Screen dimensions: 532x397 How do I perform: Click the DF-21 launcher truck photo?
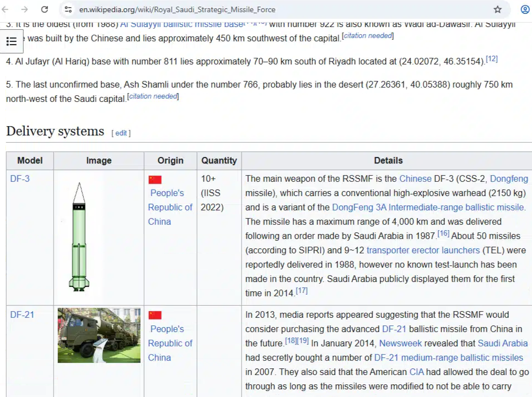click(99, 335)
